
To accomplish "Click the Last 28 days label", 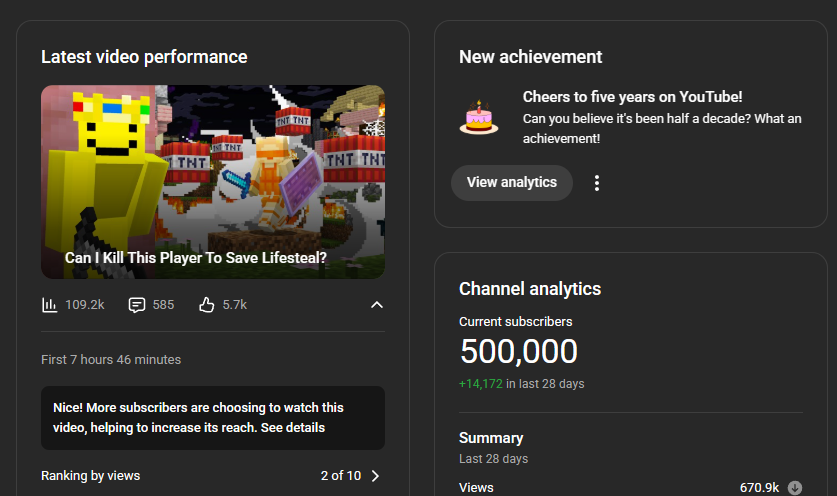I will tap(493, 459).
